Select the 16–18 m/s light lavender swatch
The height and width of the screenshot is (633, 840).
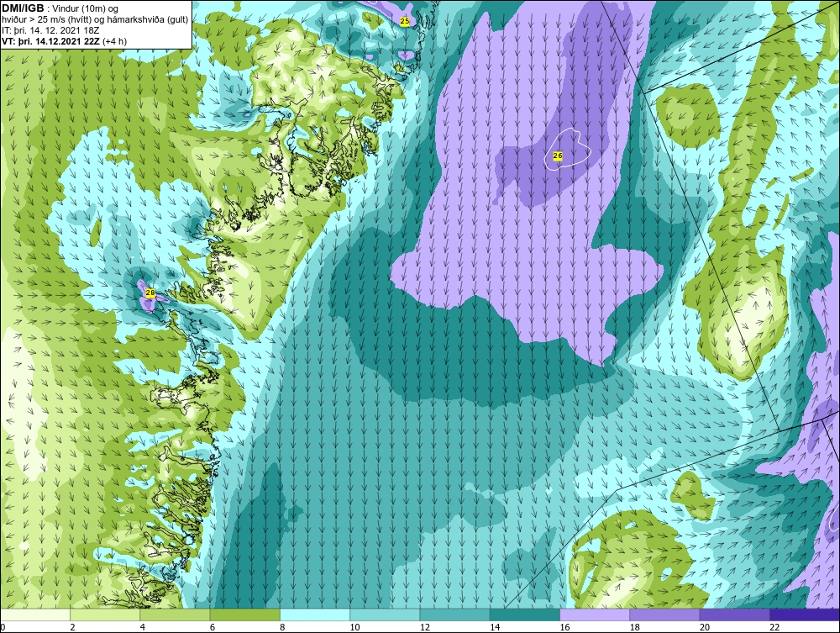tap(595, 615)
